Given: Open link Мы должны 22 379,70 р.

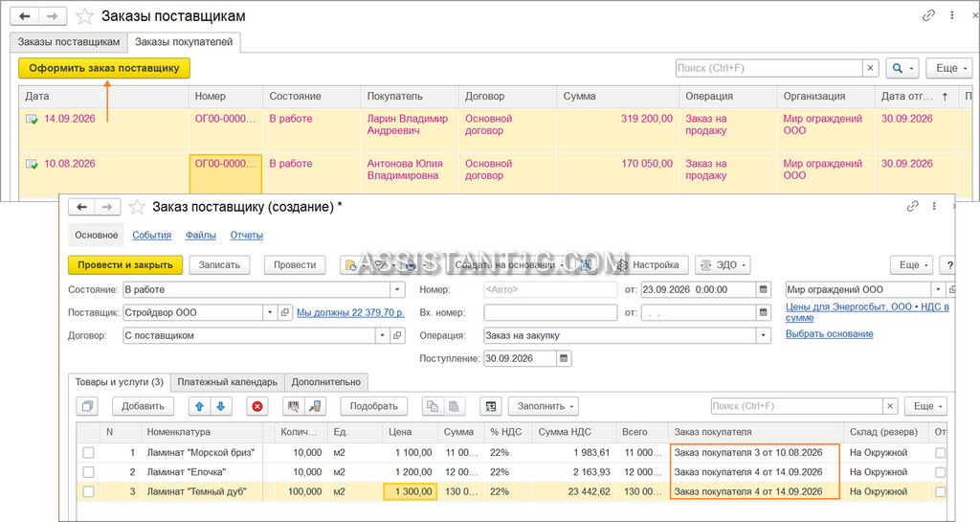Looking at the screenshot, I should (x=350, y=312).
